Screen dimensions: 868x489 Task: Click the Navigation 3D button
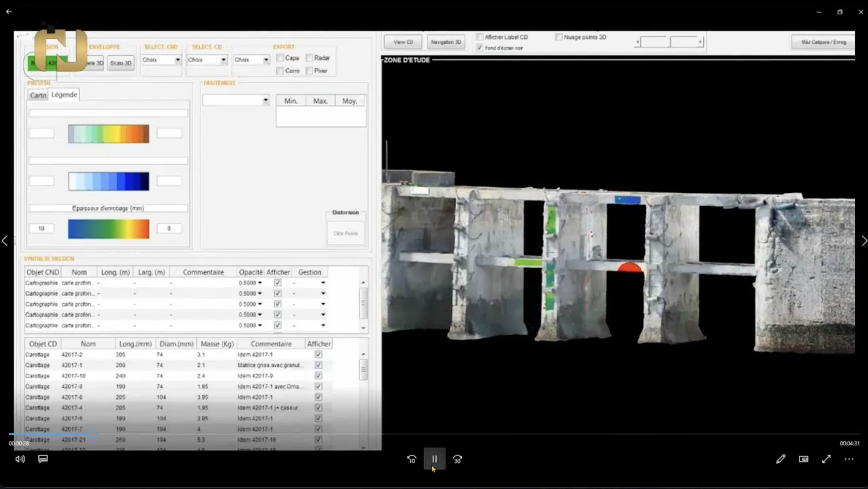[446, 42]
